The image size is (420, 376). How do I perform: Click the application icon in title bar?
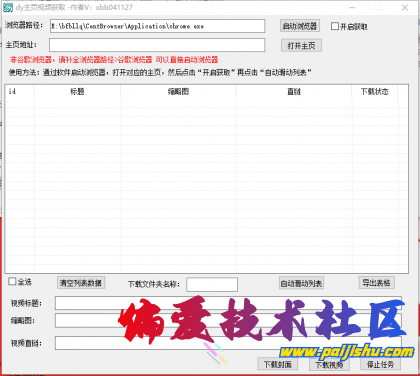(8, 7)
